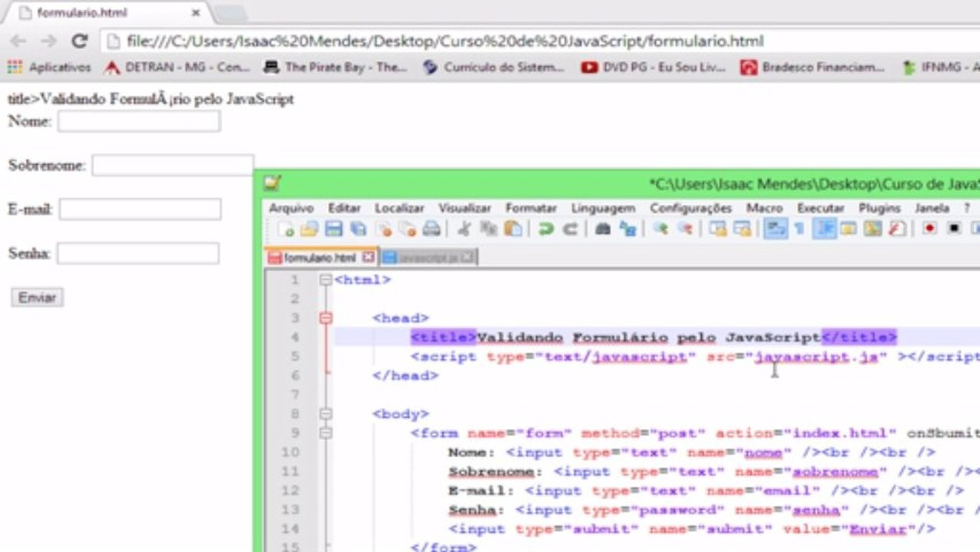This screenshot has height=552, width=980.
Task: Toggle show all characters pilcrow icon
Action: pyautogui.click(x=799, y=228)
